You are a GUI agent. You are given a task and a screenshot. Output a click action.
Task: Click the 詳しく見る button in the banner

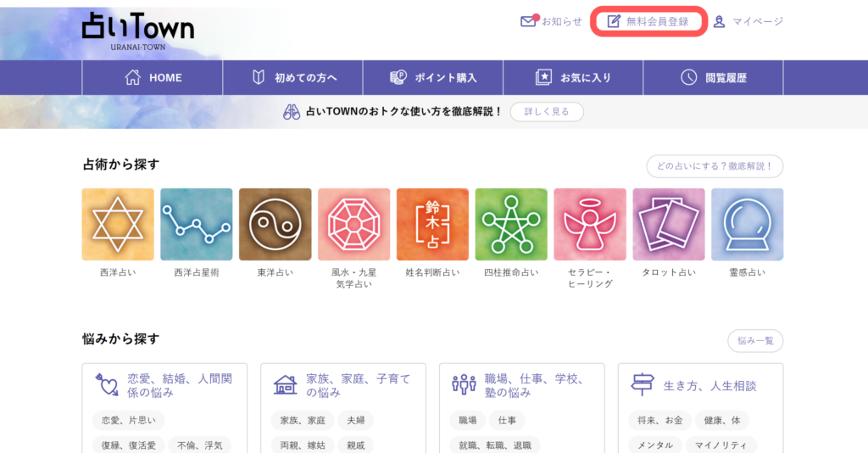[547, 112]
